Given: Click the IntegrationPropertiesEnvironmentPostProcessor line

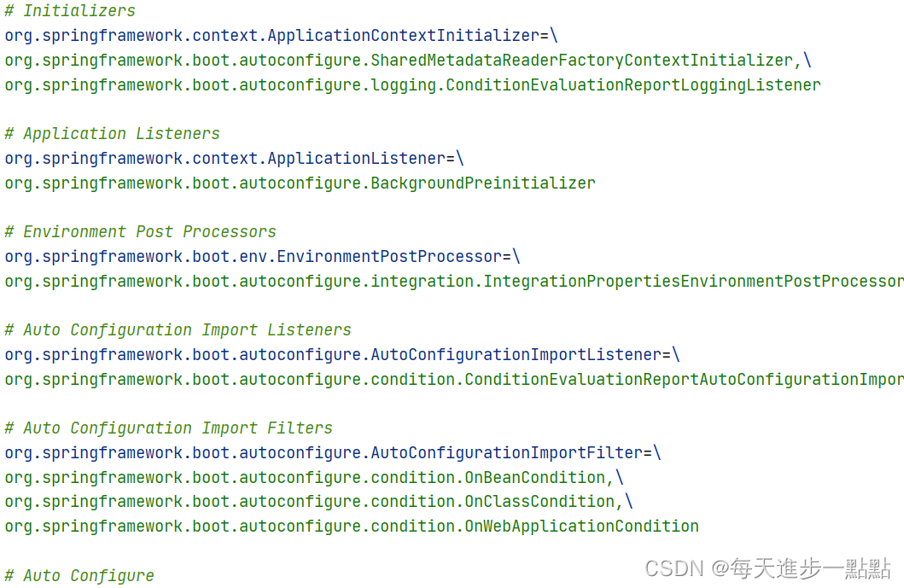Looking at the screenshot, I should click(454, 282).
